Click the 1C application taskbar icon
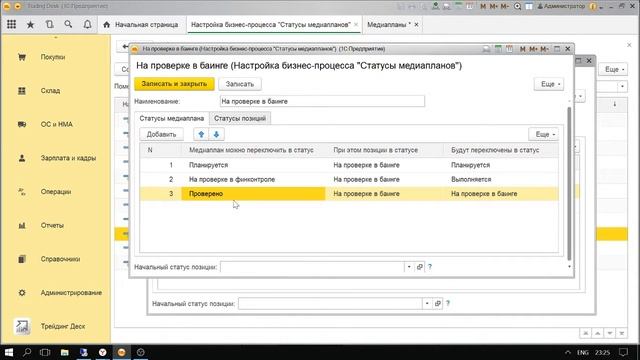This screenshot has height=360, width=640. click(x=122, y=352)
